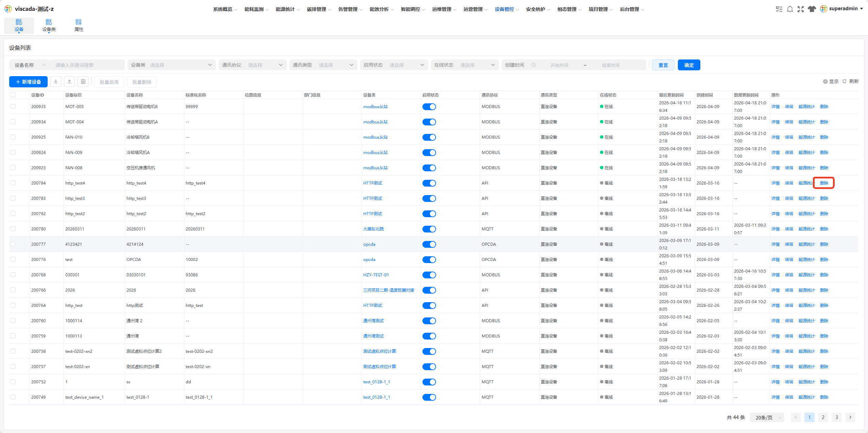Screen dimensions: 868x433
Task: Open the 系统概览 menu
Action: [x=225, y=9]
